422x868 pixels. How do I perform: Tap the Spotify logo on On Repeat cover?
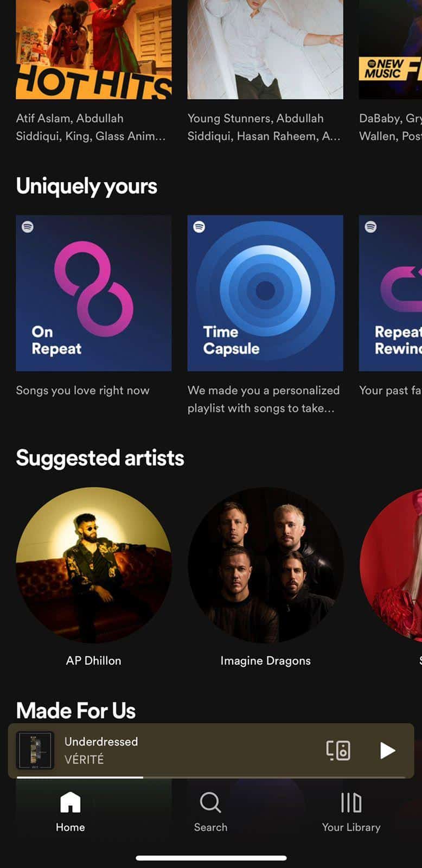point(28,227)
